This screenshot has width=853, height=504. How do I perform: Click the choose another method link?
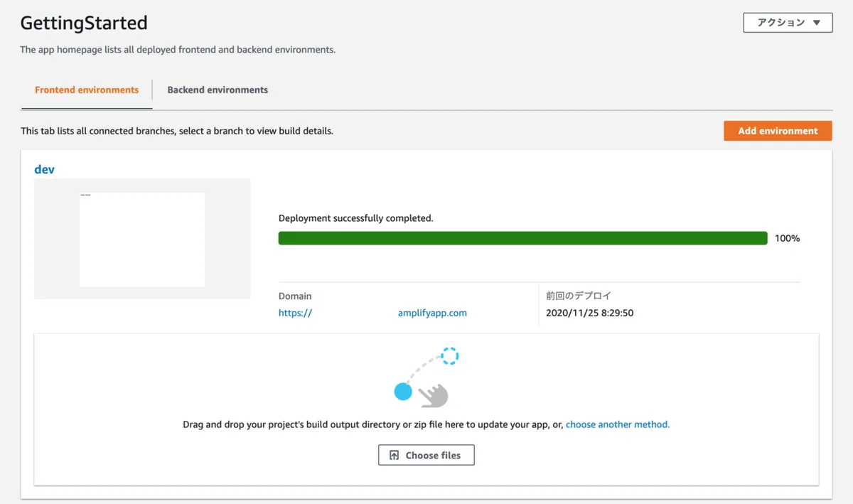618,424
